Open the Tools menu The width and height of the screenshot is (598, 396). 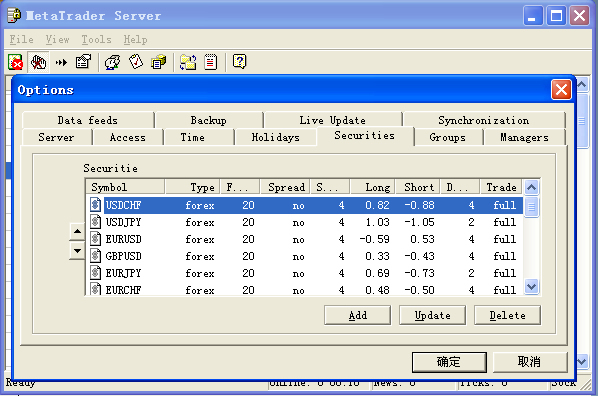(96, 39)
